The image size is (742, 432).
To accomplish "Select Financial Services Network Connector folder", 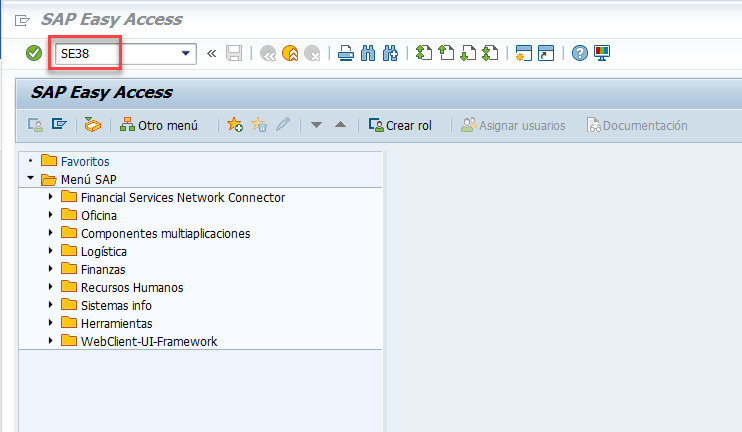I will (183, 197).
